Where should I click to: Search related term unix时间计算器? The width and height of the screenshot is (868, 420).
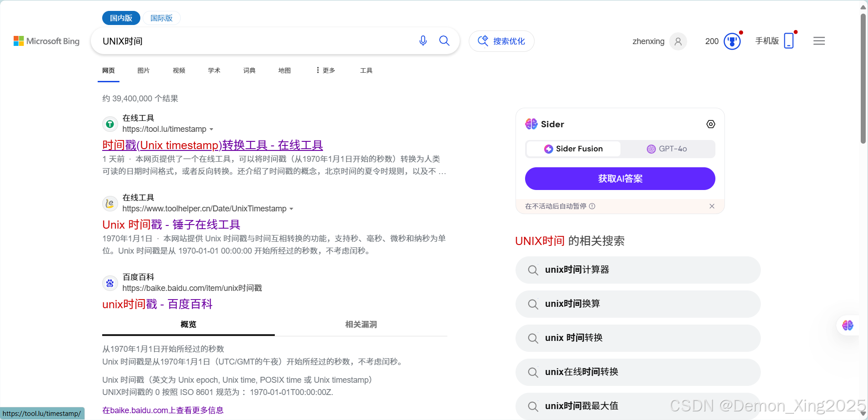pyautogui.click(x=638, y=270)
